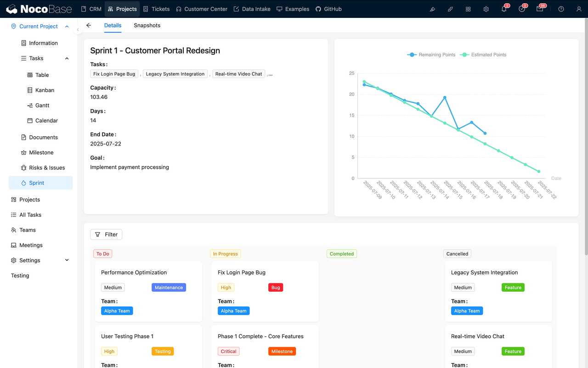The image size is (588, 368).
Task: Collapse the sidebar with its edge handle
Action: coord(78,29)
